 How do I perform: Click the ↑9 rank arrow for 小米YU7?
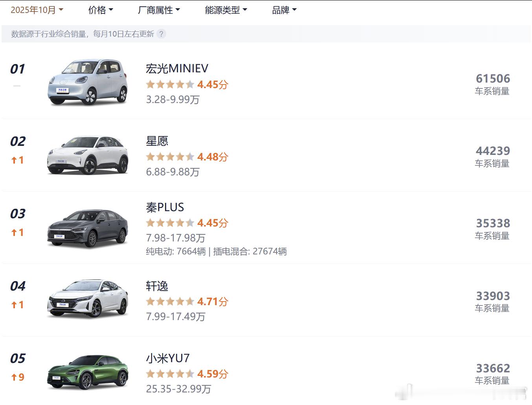coord(17,377)
